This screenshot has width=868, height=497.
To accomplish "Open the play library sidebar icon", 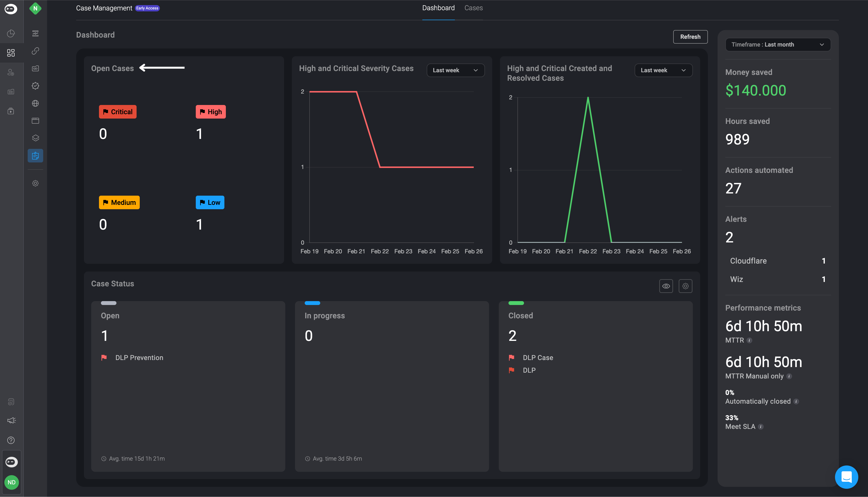I will pyautogui.click(x=11, y=111).
